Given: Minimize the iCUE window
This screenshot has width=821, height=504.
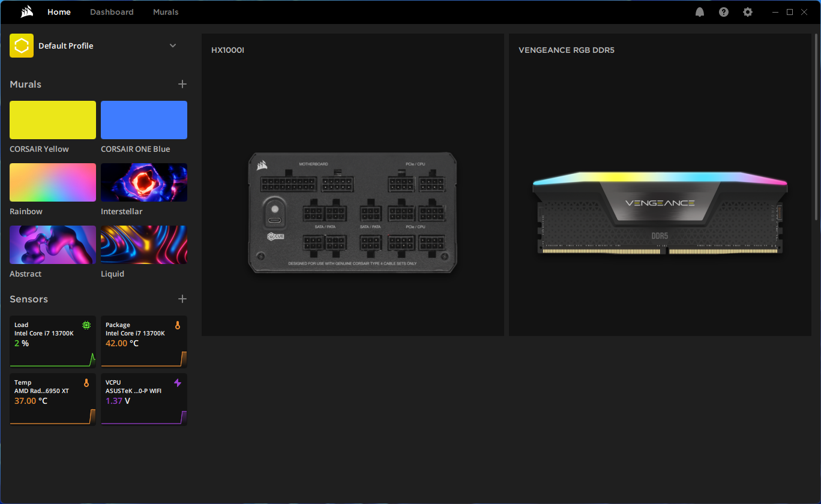Looking at the screenshot, I should point(775,12).
